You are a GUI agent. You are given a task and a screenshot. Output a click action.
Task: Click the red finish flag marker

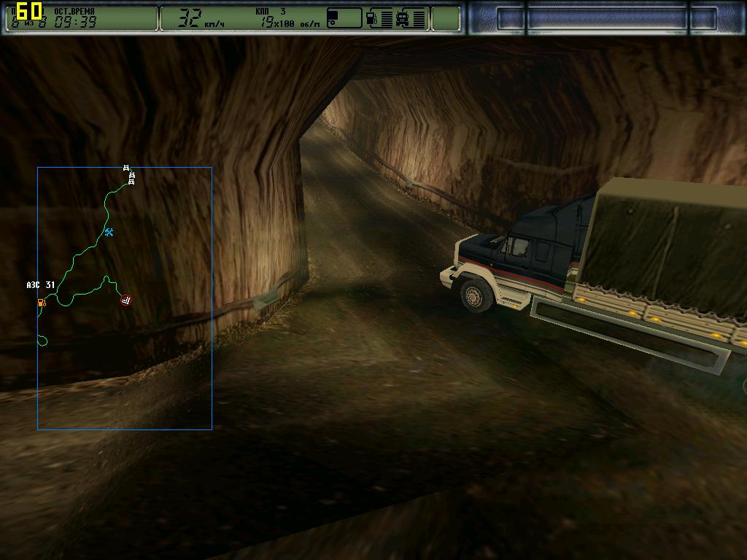tap(125, 300)
